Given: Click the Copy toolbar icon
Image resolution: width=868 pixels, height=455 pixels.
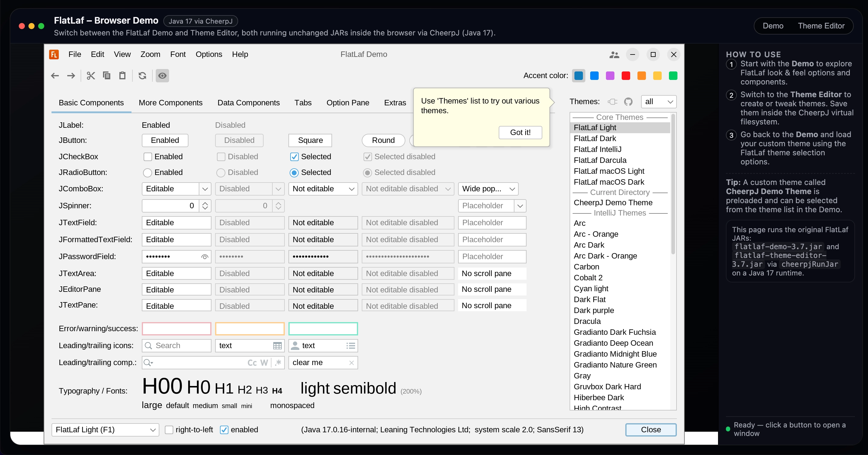Looking at the screenshot, I should click(106, 76).
